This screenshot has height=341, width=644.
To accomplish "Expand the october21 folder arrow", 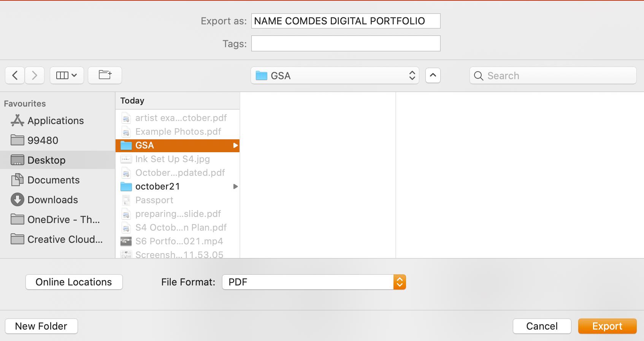I will coord(235,186).
